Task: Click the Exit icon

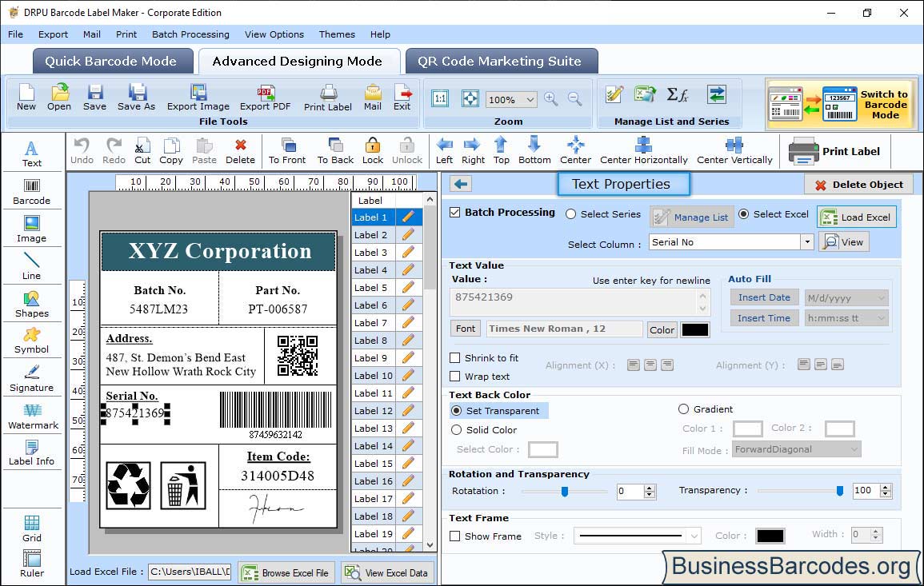Action: [x=402, y=98]
